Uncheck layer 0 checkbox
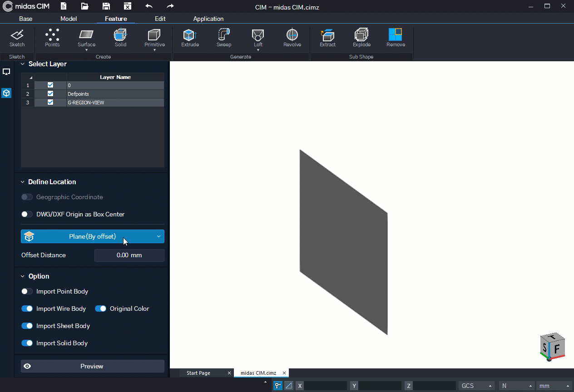 click(x=50, y=85)
